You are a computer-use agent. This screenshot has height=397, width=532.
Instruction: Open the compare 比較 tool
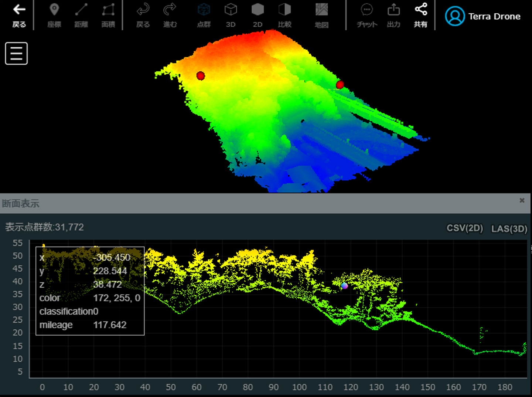(x=284, y=16)
